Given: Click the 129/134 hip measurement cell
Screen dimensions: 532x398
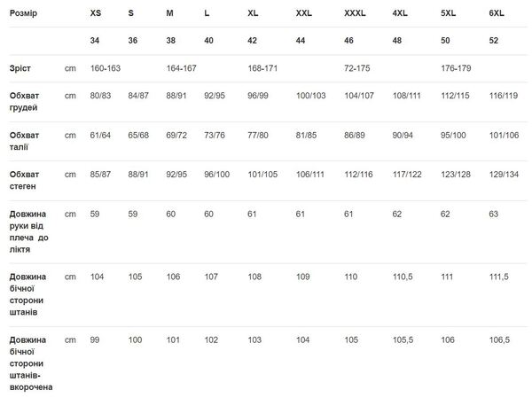Looking at the screenshot, I should (505, 175).
